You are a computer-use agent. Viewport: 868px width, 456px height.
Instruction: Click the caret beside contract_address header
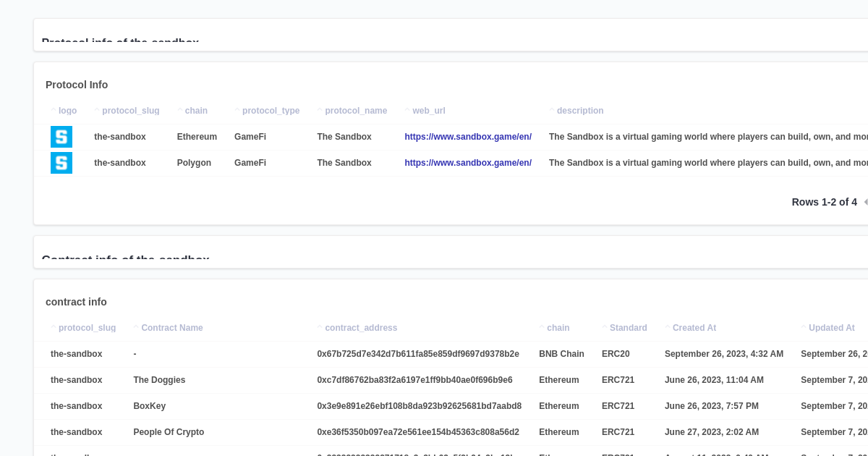pos(319,326)
